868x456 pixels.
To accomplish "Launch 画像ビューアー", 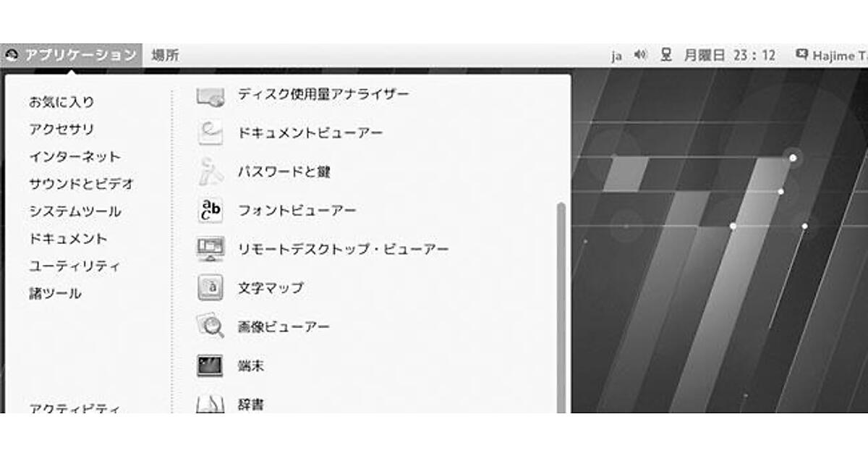I will coord(284,326).
